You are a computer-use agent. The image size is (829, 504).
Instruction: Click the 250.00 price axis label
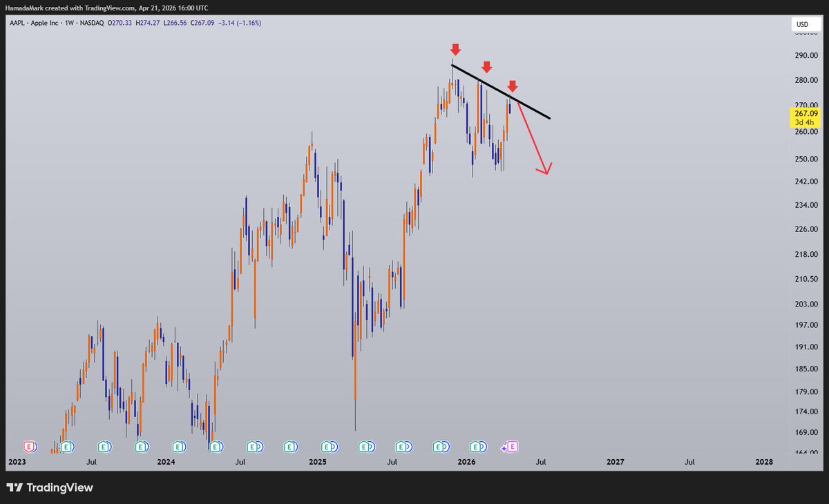(806, 159)
